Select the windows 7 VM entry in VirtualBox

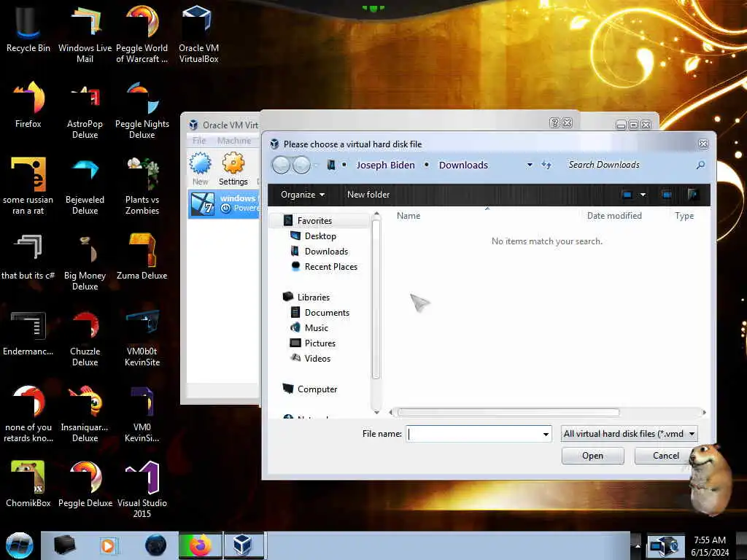coord(224,203)
